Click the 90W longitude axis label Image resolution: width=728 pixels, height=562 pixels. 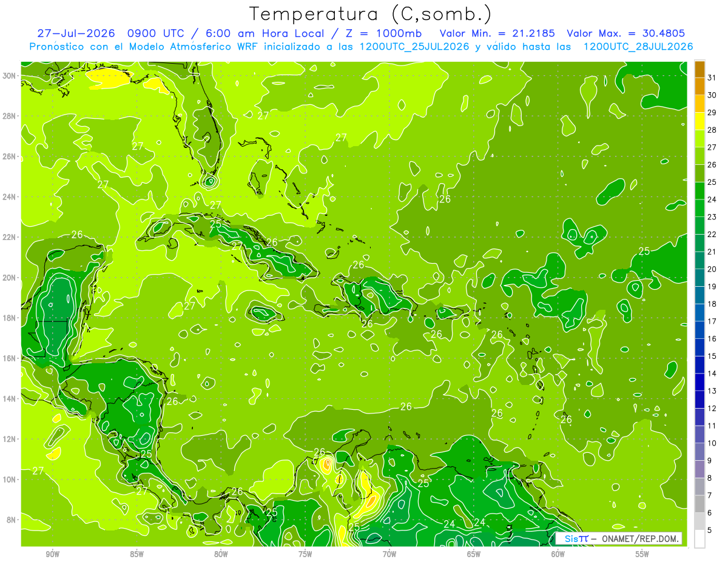point(52,554)
